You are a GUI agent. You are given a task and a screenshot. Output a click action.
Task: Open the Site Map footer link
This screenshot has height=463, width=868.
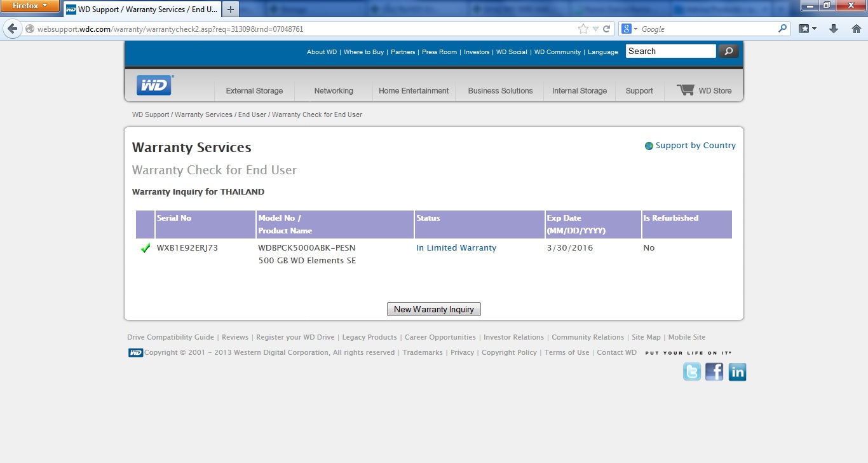[x=646, y=337]
